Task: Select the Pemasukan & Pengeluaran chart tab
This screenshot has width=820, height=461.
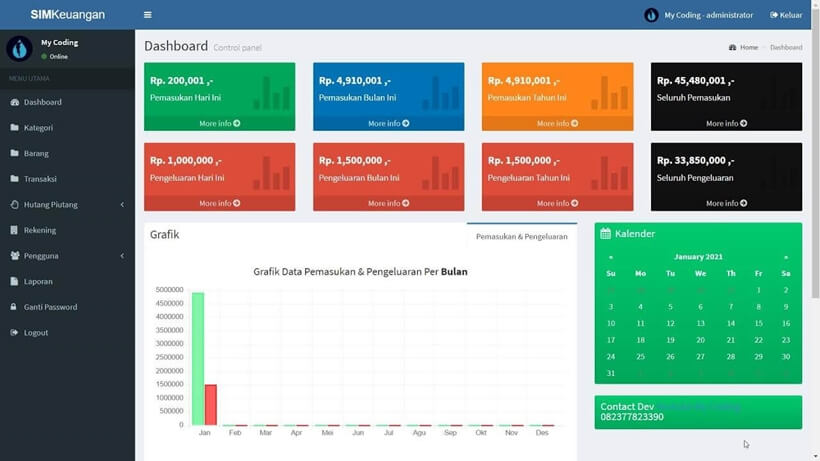Action: pos(521,237)
